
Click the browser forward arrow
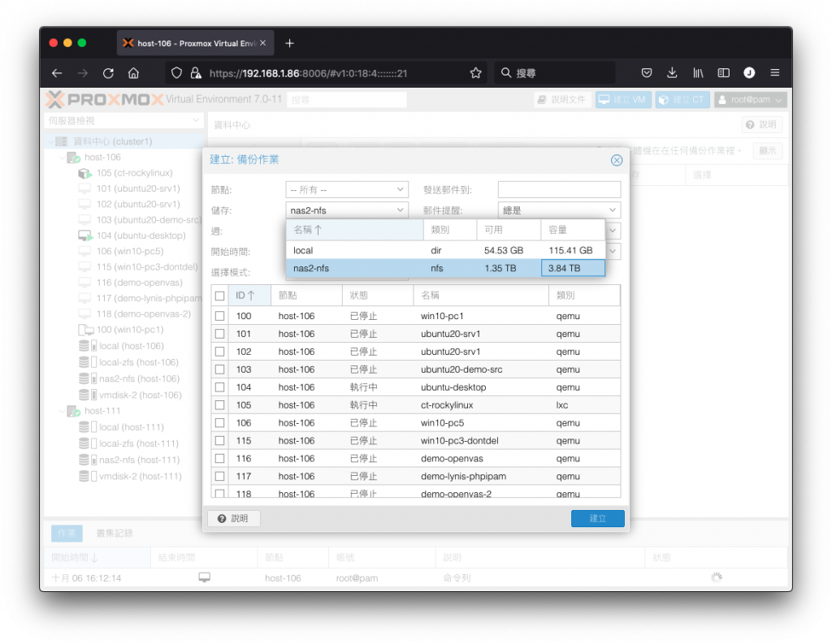82,73
